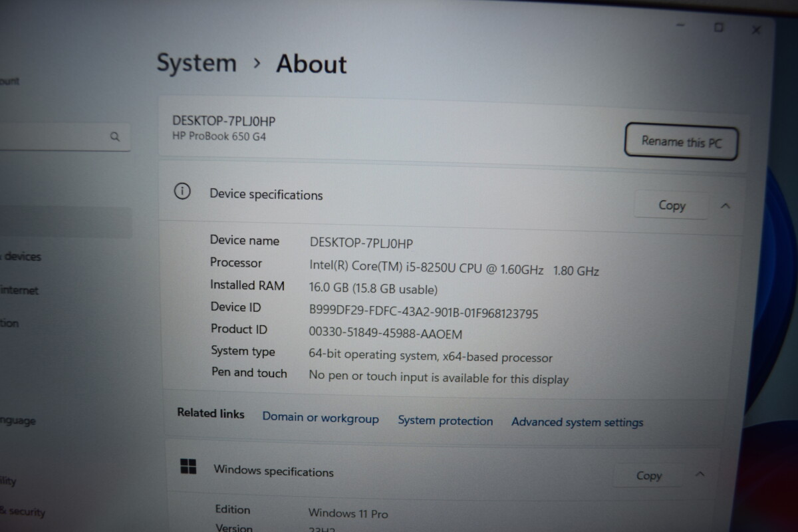Click the About breadcrumb title
The width and height of the screenshot is (798, 532).
(311, 65)
